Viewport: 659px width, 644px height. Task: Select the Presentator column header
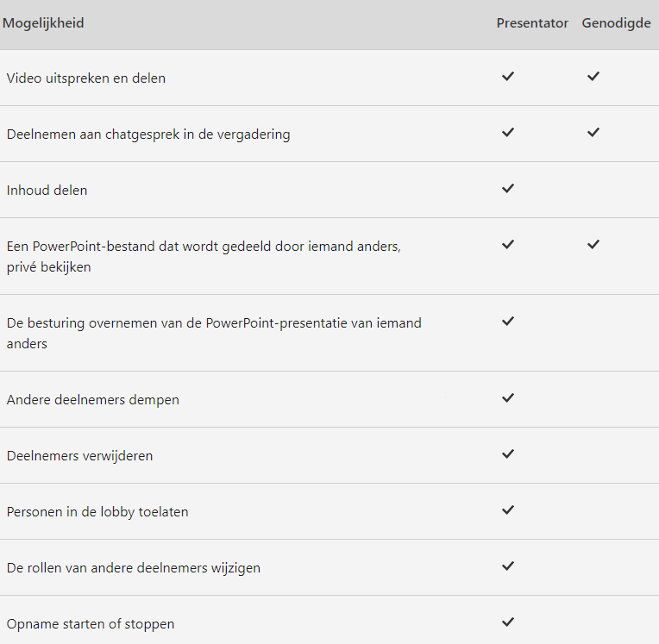(x=532, y=23)
